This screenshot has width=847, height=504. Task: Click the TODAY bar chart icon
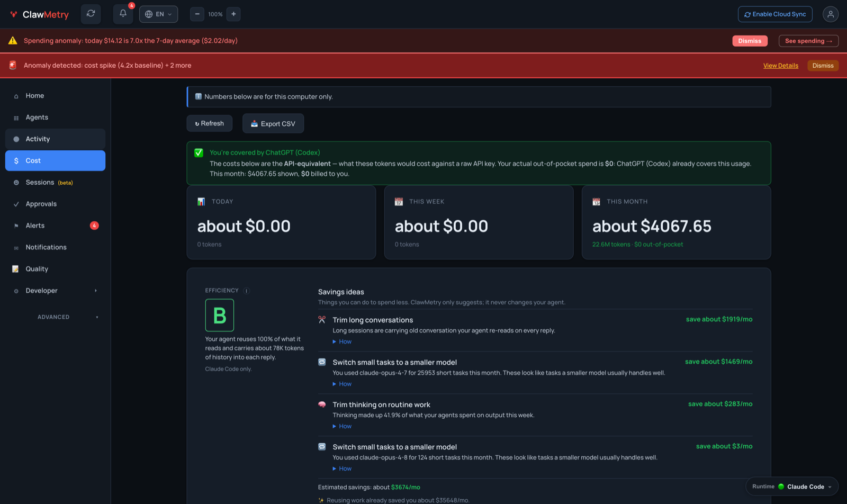pos(201,202)
